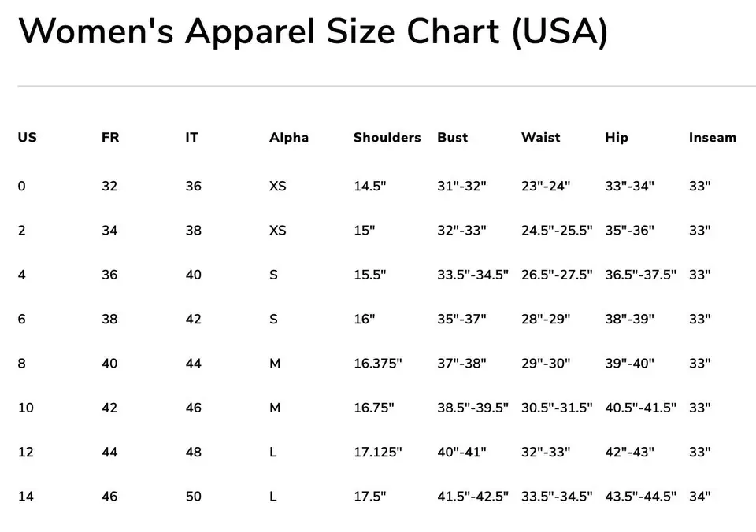Click the Alpha column header
Viewport: 756px width, 532px height.
pyautogui.click(x=289, y=138)
